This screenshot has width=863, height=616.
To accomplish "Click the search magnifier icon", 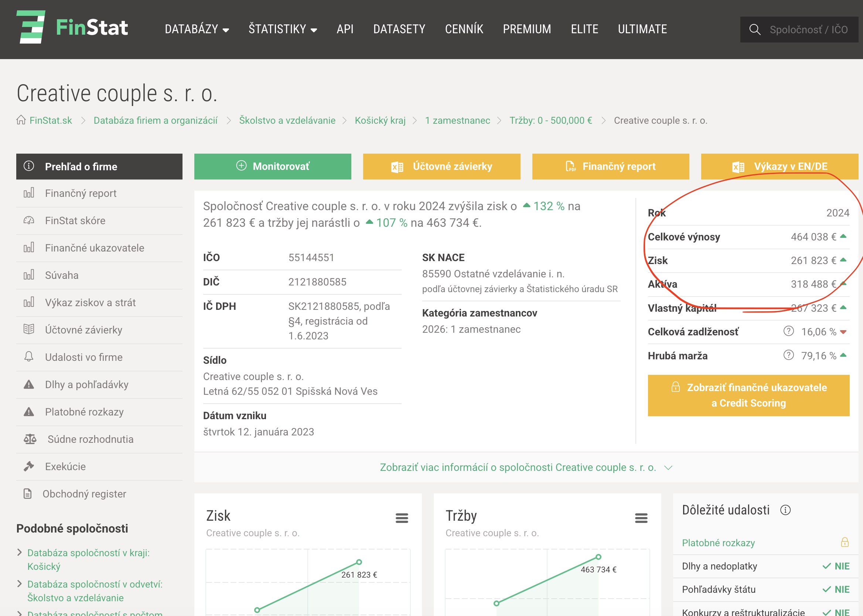I will [754, 30].
